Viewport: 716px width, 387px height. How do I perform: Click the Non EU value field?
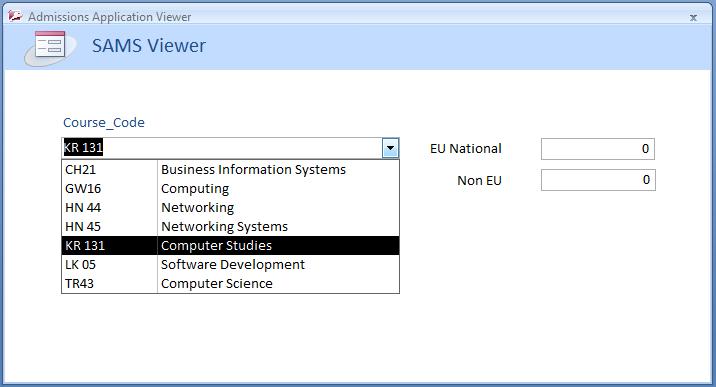coord(598,180)
